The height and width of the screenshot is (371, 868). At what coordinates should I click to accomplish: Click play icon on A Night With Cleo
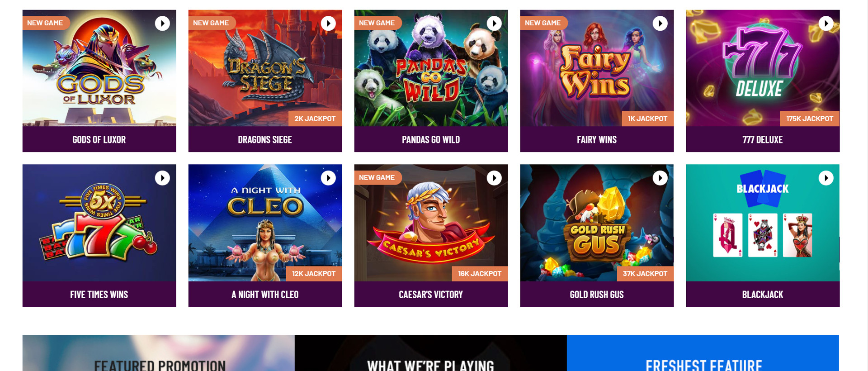(x=328, y=178)
